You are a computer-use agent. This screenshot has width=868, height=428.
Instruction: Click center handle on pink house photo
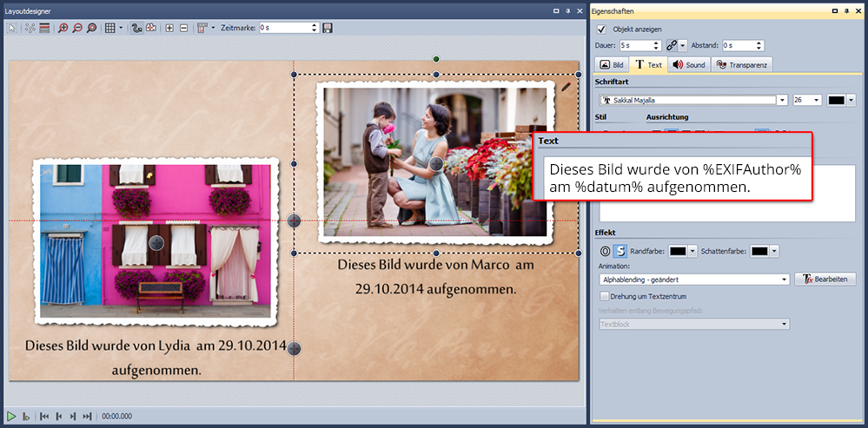(157, 241)
